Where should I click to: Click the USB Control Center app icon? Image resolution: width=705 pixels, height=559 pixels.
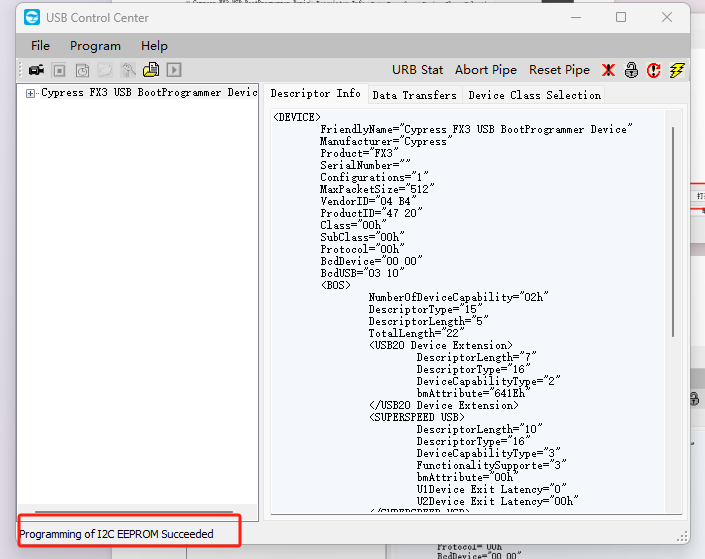pos(32,18)
